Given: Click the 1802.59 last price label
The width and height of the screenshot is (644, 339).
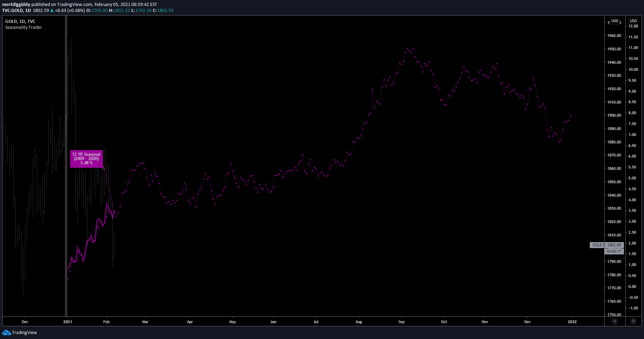Looking at the screenshot, I should tap(614, 245).
